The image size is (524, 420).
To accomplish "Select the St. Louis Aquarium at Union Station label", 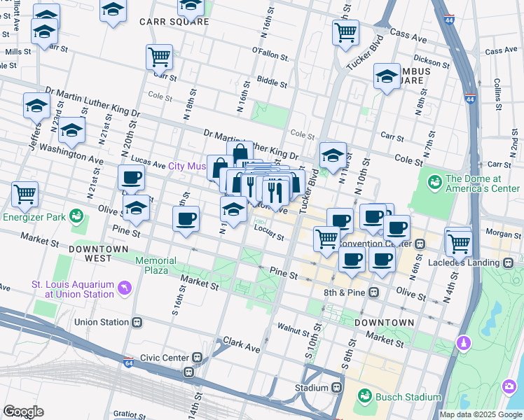I will point(73,290).
